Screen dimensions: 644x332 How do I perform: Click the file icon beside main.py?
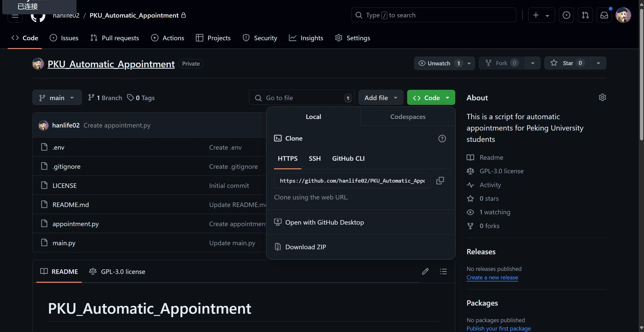pos(44,243)
